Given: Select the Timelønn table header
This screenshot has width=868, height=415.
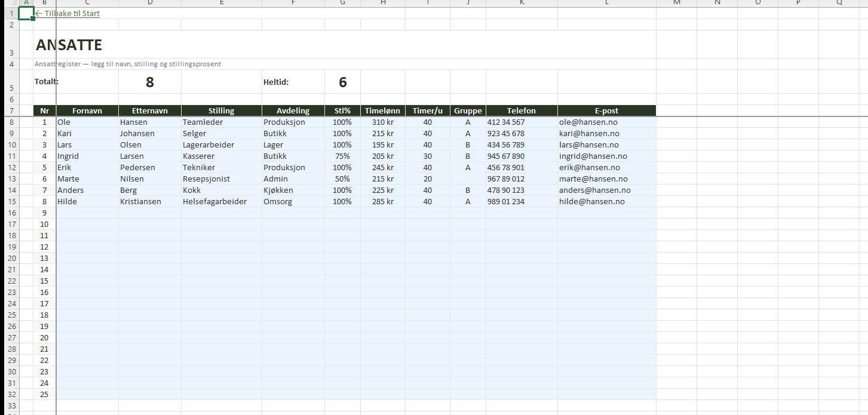Looking at the screenshot, I should tap(382, 110).
